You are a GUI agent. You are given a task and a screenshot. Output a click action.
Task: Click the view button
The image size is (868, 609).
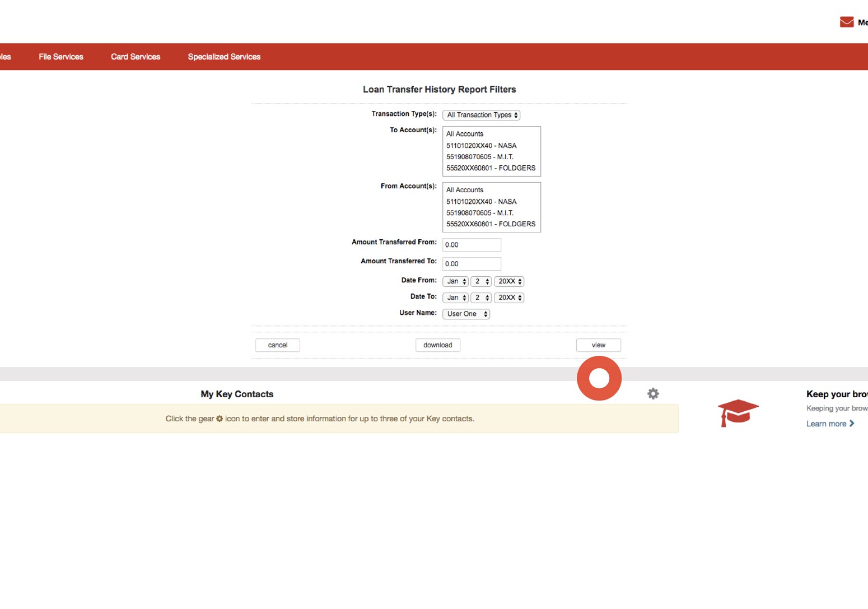(598, 345)
